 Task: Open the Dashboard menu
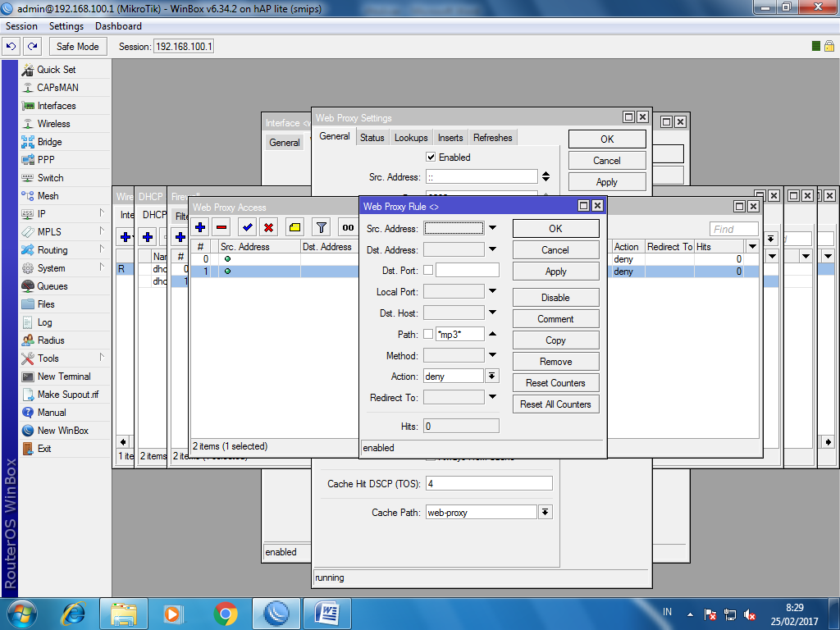click(x=118, y=26)
